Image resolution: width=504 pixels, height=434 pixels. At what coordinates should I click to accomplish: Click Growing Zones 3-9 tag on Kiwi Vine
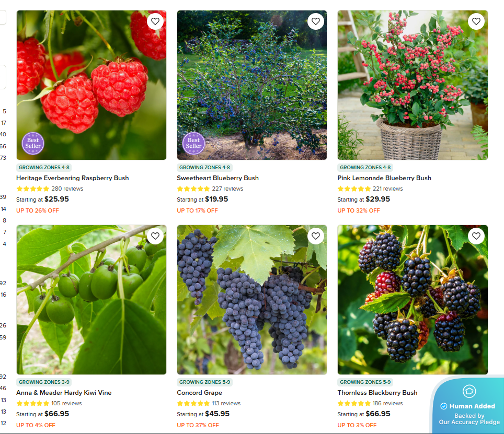[x=44, y=382]
